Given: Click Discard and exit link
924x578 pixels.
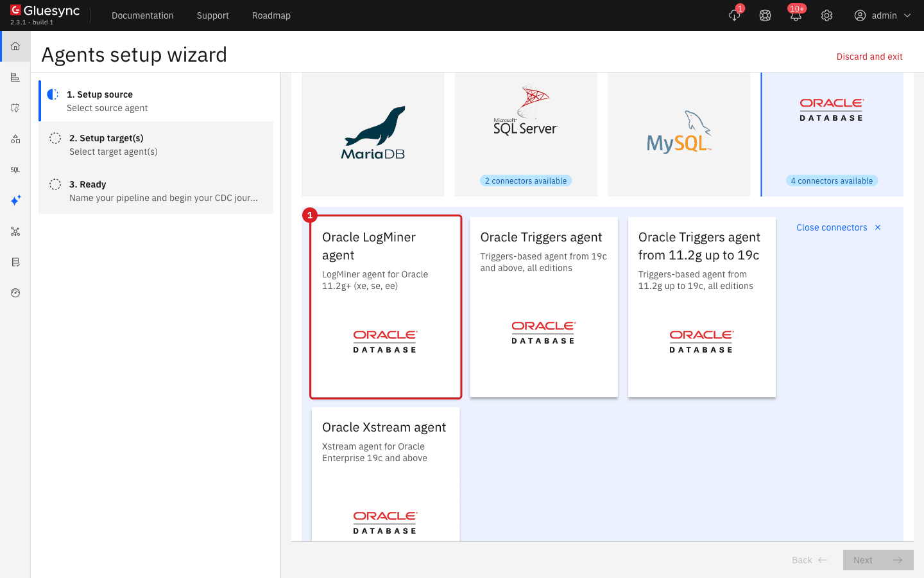Looking at the screenshot, I should click(869, 57).
